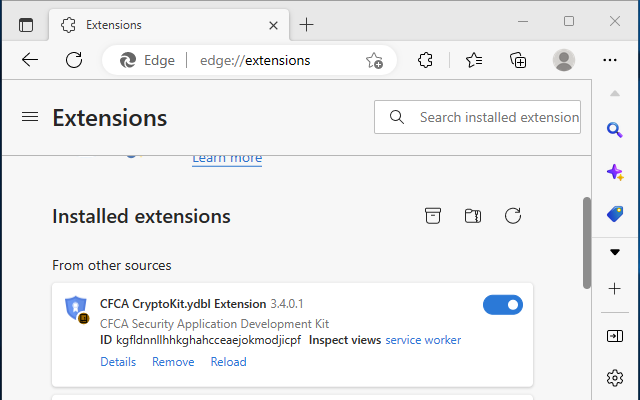Open the Shopping tag icon in sidebar
640x400 pixels.
pos(615,213)
